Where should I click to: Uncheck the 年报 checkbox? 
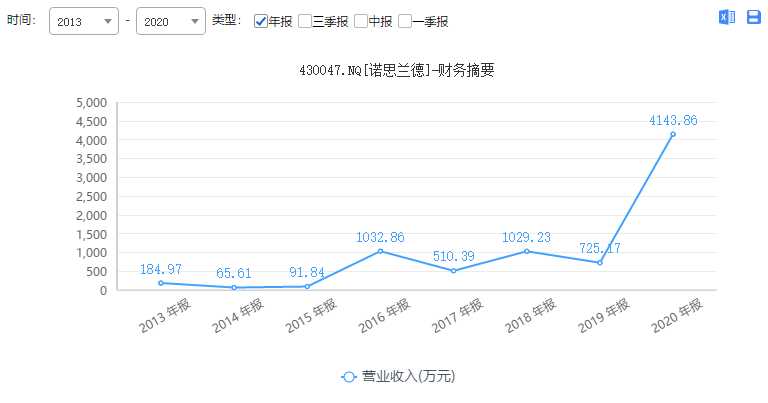pyautogui.click(x=261, y=22)
